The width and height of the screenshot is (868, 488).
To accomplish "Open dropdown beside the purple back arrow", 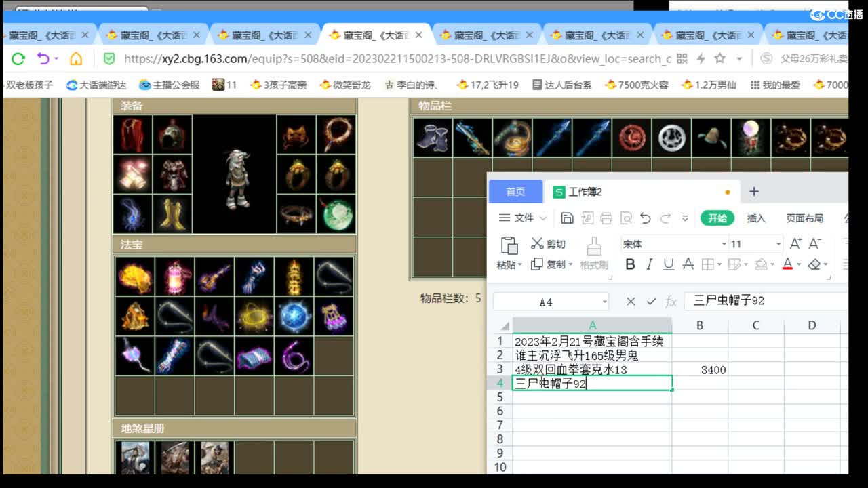I will pos(56,59).
